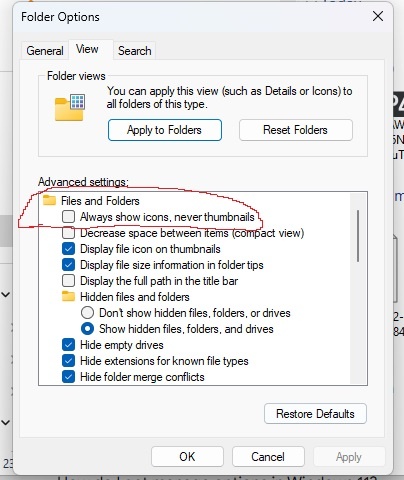This screenshot has width=404, height=480.
Task: Click the Reset Folders button
Action: point(296,130)
